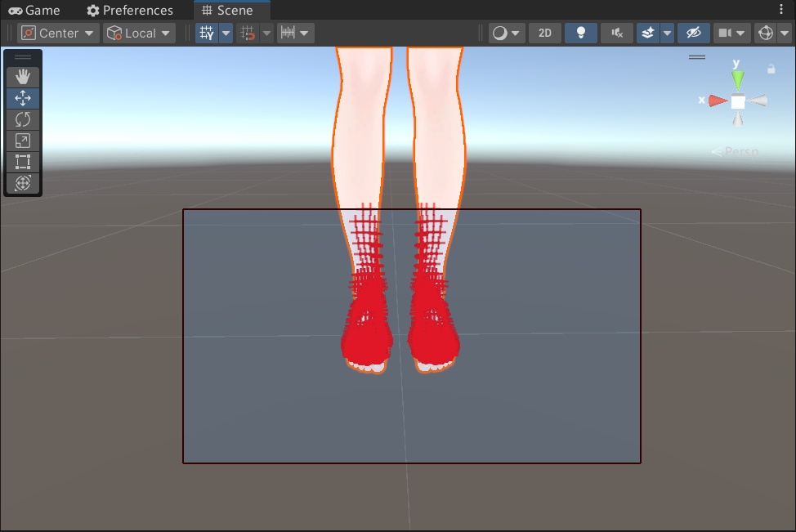Click the increment snapping ruler icon

pos(288,33)
